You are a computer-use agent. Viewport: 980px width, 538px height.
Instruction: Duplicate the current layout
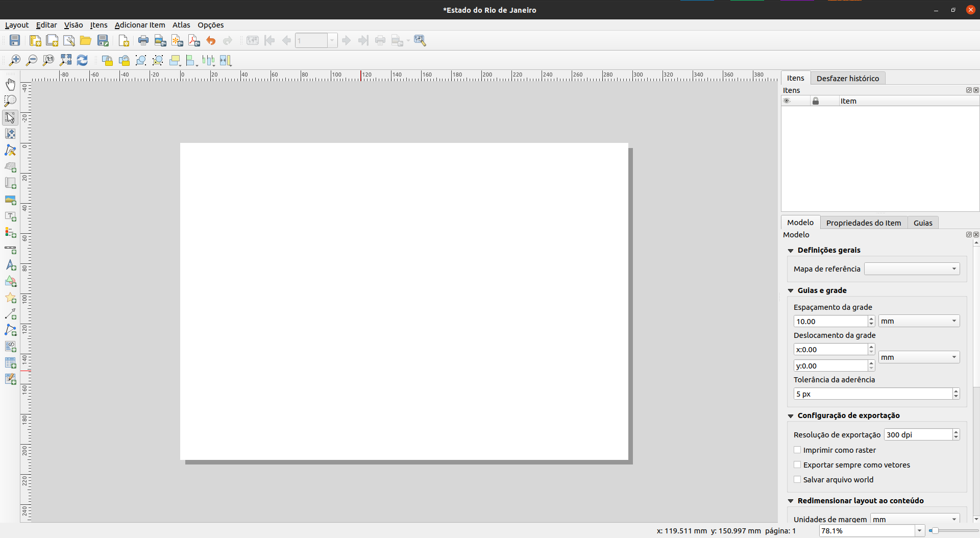click(x=52, y=40)
